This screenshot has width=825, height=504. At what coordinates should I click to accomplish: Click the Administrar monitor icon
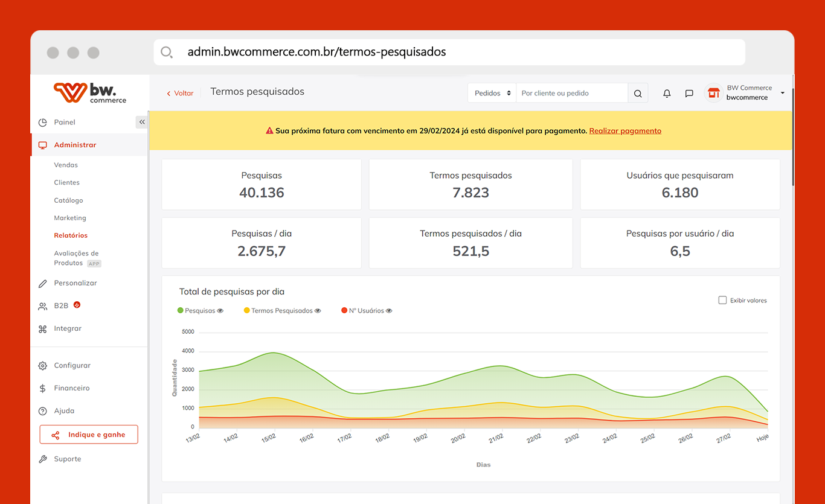pyautogui.click(x=42, y=145)
